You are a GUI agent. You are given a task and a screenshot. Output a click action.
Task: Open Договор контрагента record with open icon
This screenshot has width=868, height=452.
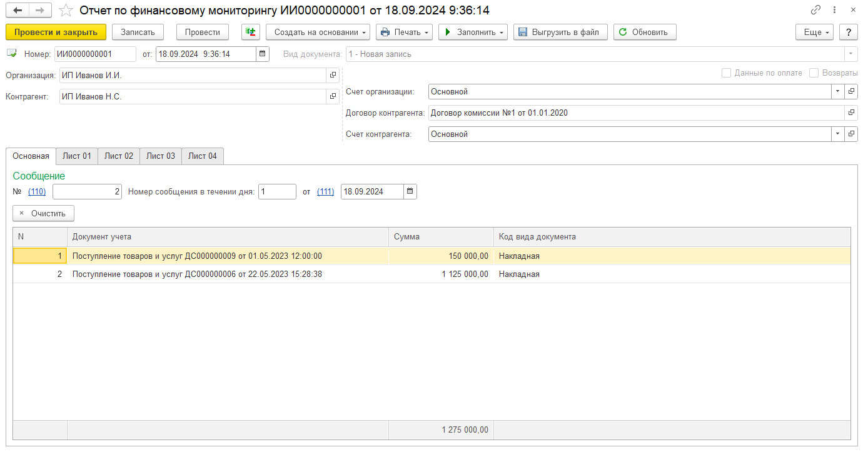click(851, 113)
